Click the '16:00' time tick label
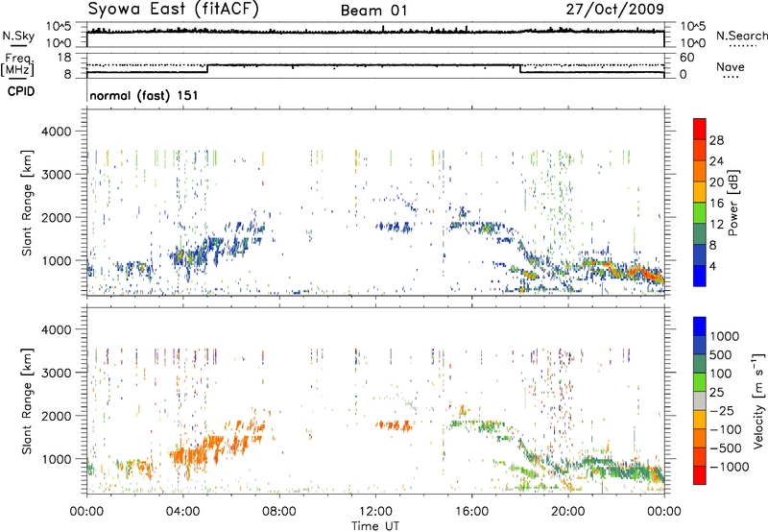The height and width of the screenshot is (532, 768). click(x=471, y=512)
